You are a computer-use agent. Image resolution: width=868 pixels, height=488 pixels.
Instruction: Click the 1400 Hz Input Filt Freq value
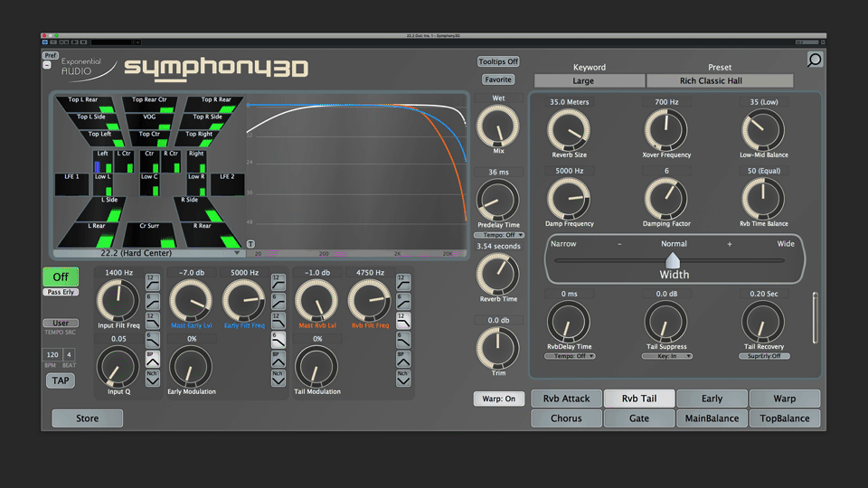(119, 272)
